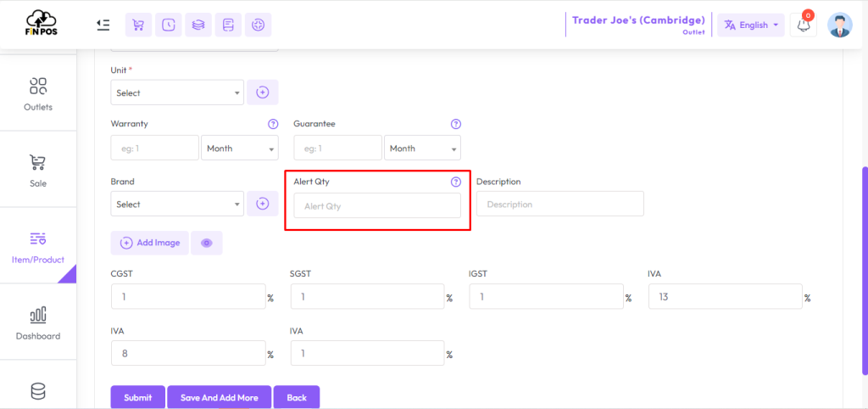Open the notifications bell

pos(804,25)
